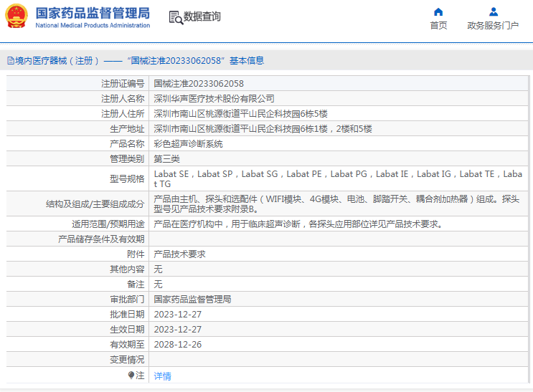Open the 详情 link
The width and height of the screenshot is (533, 392).
pos(163,376)
